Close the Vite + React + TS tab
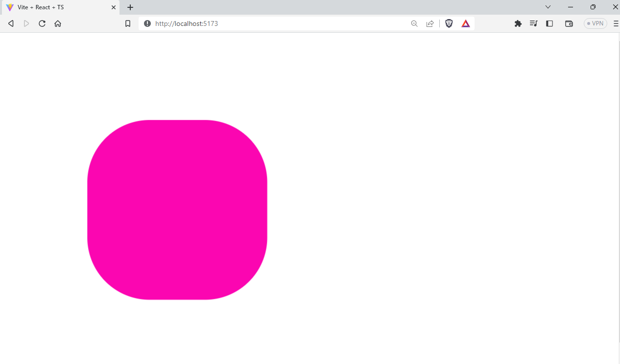Viewport: 620px width, 364px height. pos(114,7)
